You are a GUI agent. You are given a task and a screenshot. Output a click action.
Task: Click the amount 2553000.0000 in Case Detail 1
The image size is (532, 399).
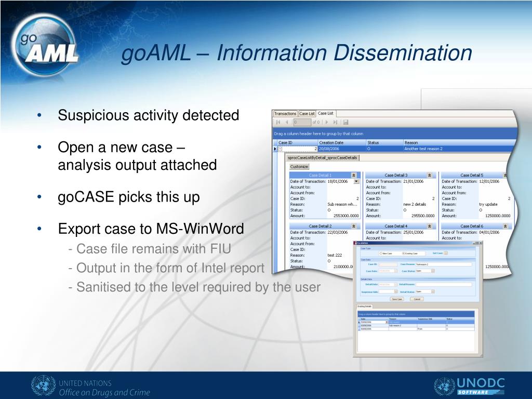(346, 216)
